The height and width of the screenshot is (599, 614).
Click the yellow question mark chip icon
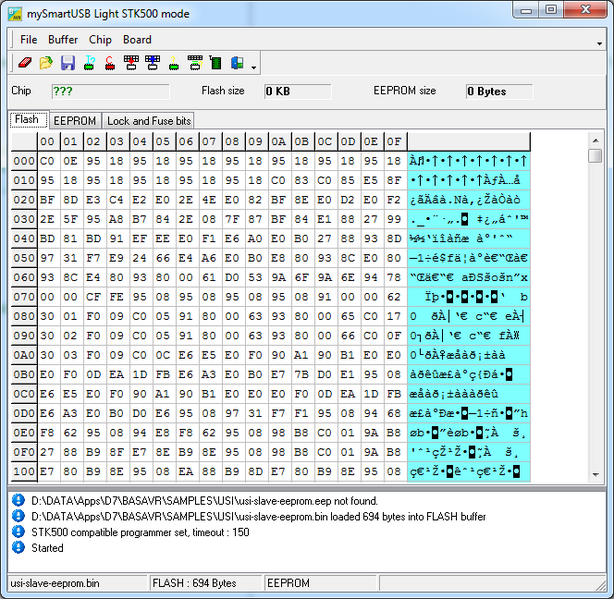point(174,63)
